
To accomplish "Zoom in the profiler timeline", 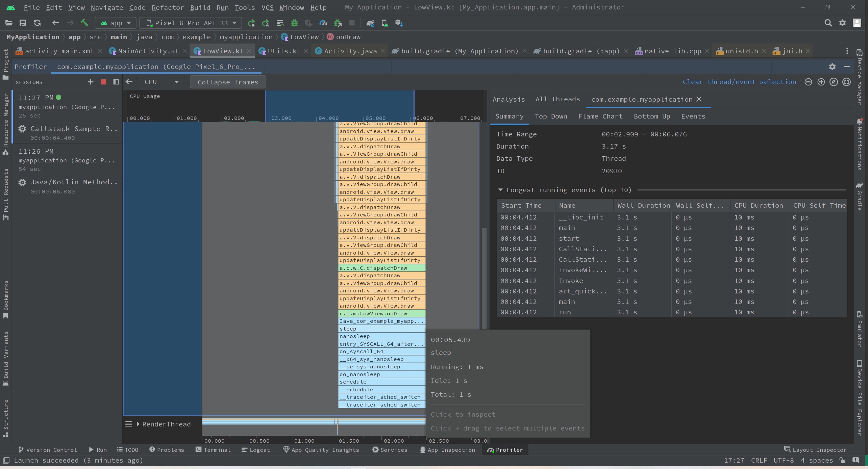I will [821, 82].
